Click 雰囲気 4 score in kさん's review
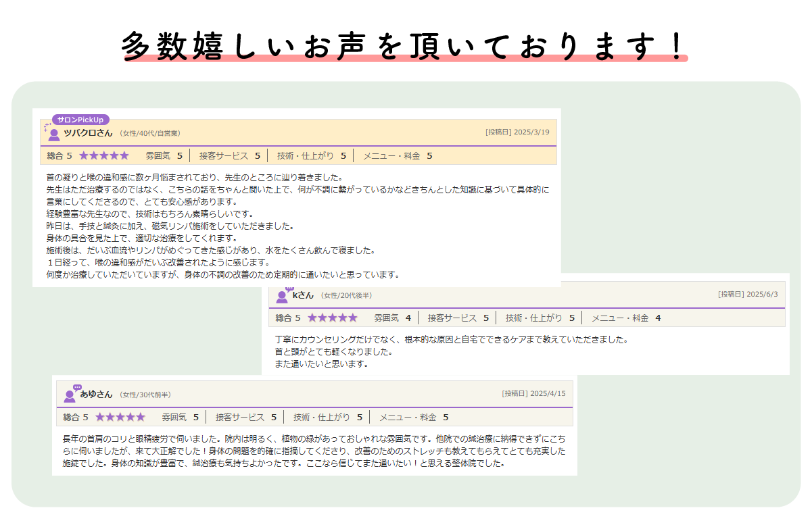812x527 pixels. 392,318
